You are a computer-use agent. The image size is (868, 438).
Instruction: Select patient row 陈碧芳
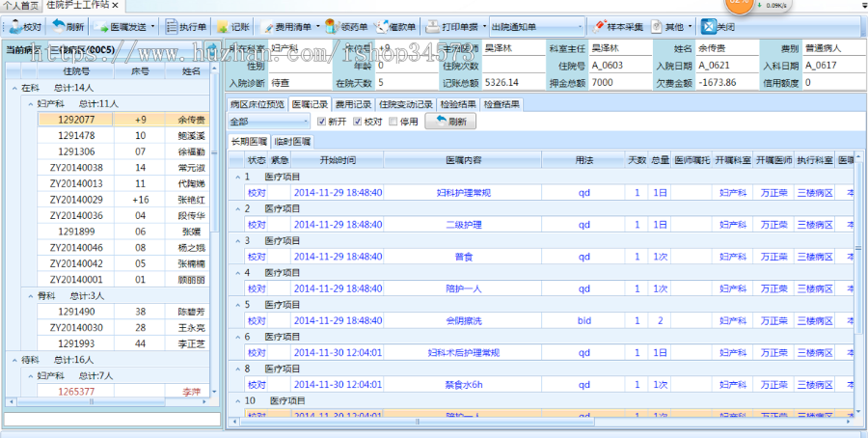point(124,312)
